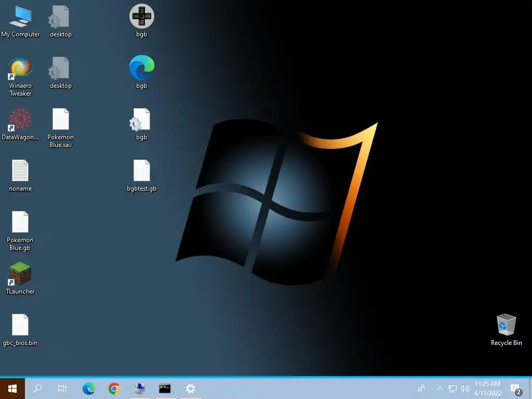Viewport: 532px width, 399px height.
Task: Select the Pokemon Blue.gb file
Action: click(x=20, y=231)
